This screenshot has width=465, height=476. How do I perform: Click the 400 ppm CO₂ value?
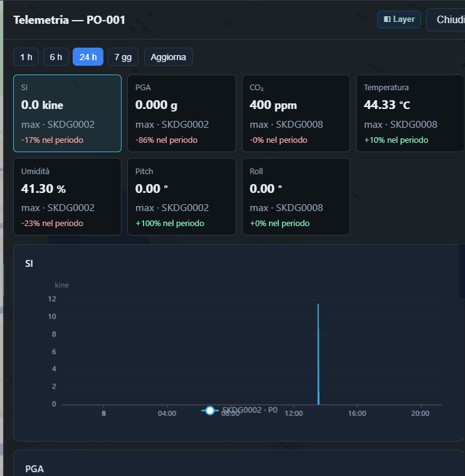click(273, 105)
